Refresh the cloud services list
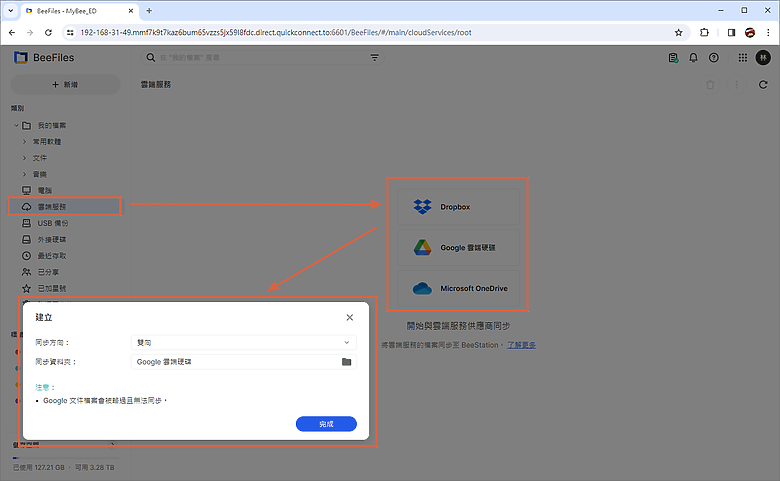 763,85
